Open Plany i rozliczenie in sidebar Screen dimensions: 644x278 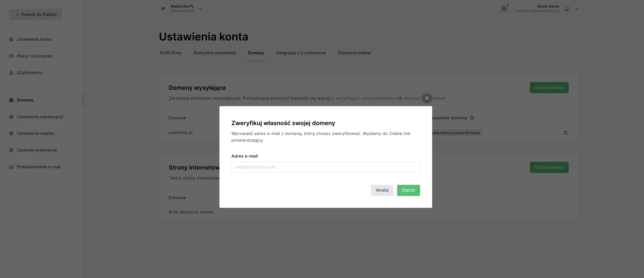35,56
